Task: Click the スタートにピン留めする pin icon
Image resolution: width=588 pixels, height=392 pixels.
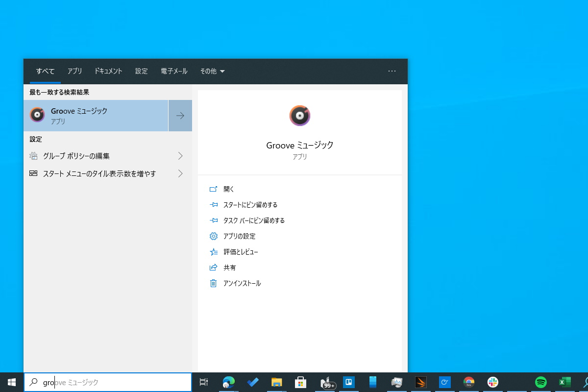Action: [x=214, y=205]
